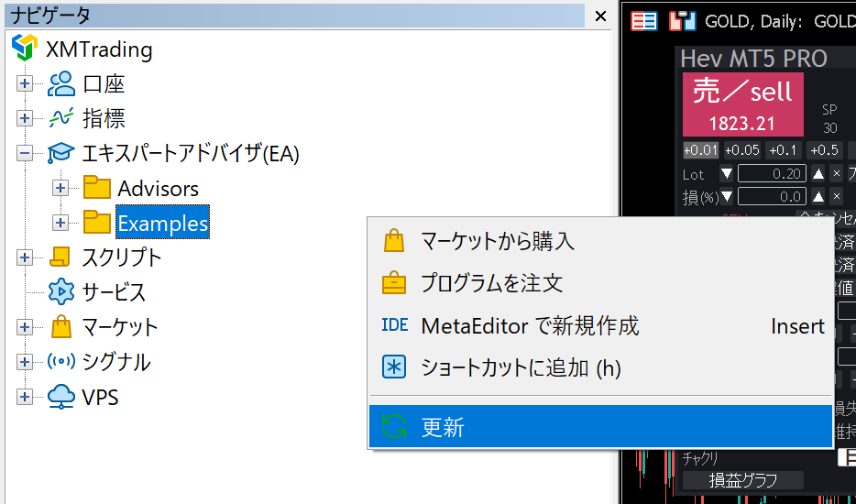Click the Hev MT5 PRO panel title
The width and height of the screenshot is (856, 504).
click(754, 59)
